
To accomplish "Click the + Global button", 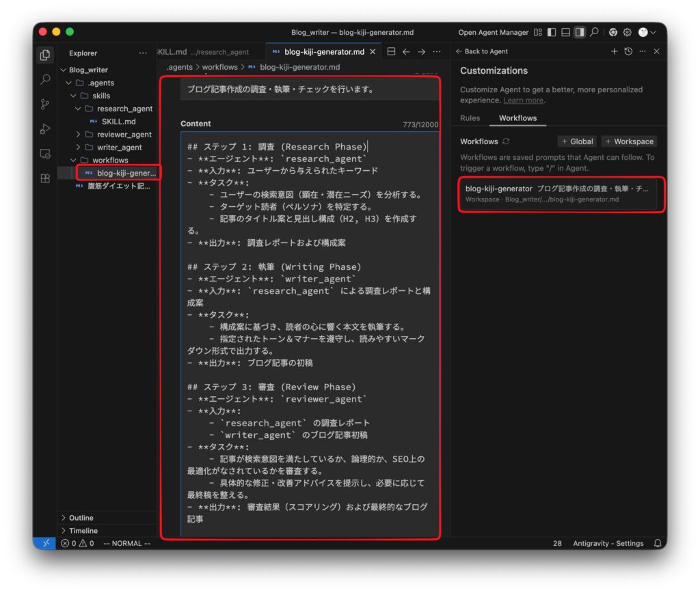I will tap(577, 141).
